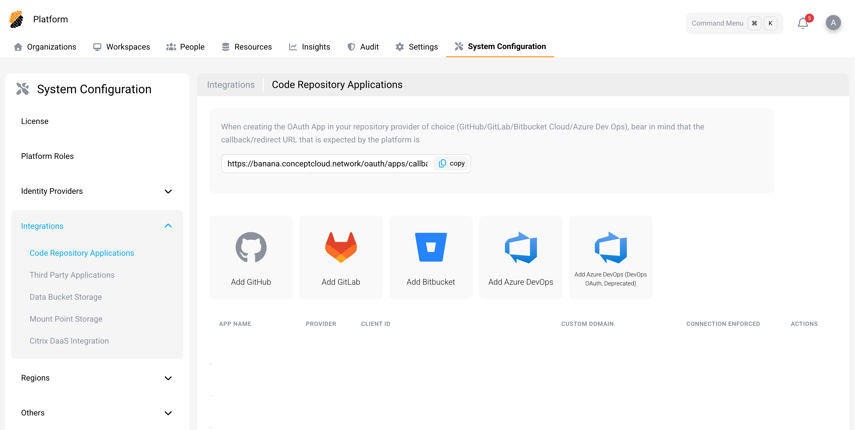Click Azure DevOps icon above Add Azure DevOps
The width and height of the screenshot is (855, 430).
pyautogui.click(x=521, y=247)
